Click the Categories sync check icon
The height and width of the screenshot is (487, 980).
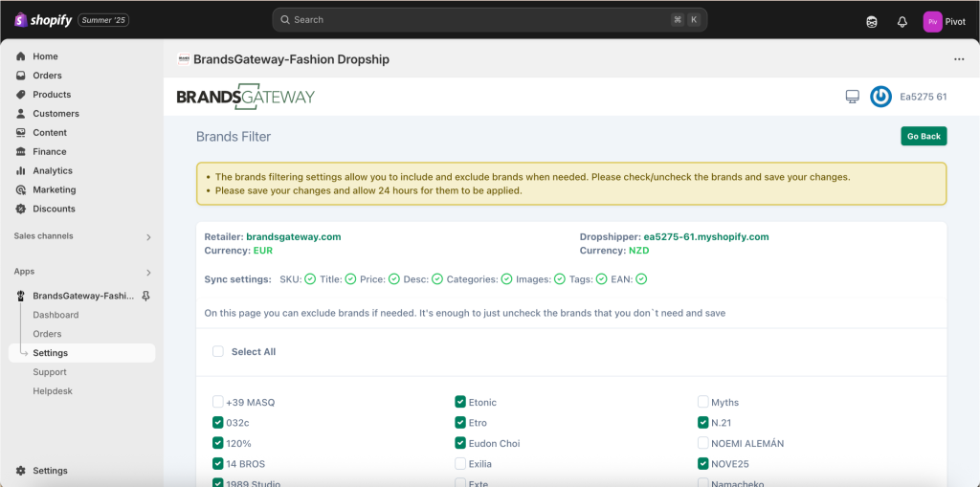(x=506, y=278)
